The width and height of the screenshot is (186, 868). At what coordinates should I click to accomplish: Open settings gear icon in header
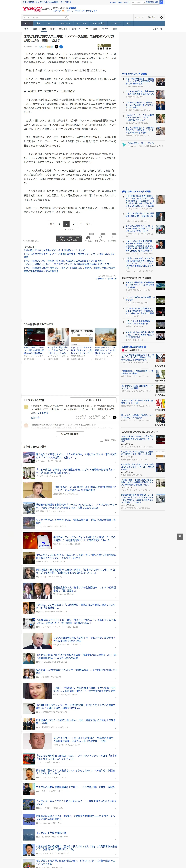[x=161, y=18]
